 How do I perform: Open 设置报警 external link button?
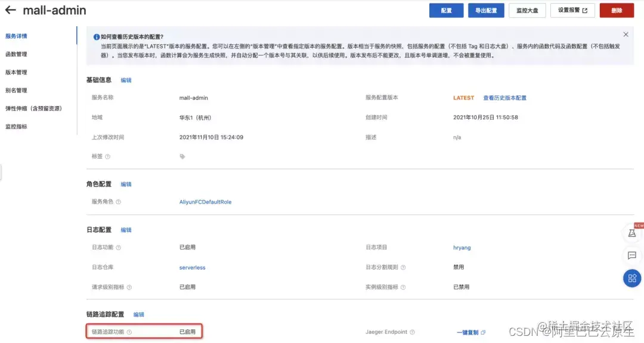[572, 10]
